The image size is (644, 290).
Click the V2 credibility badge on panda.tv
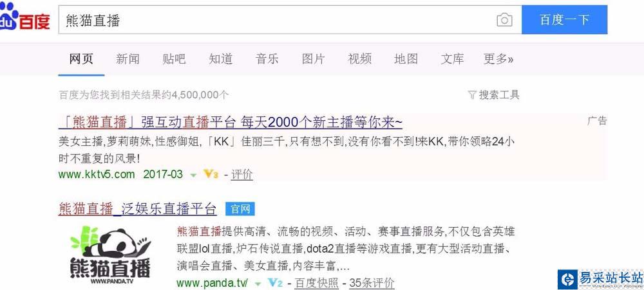coord(275,283)
